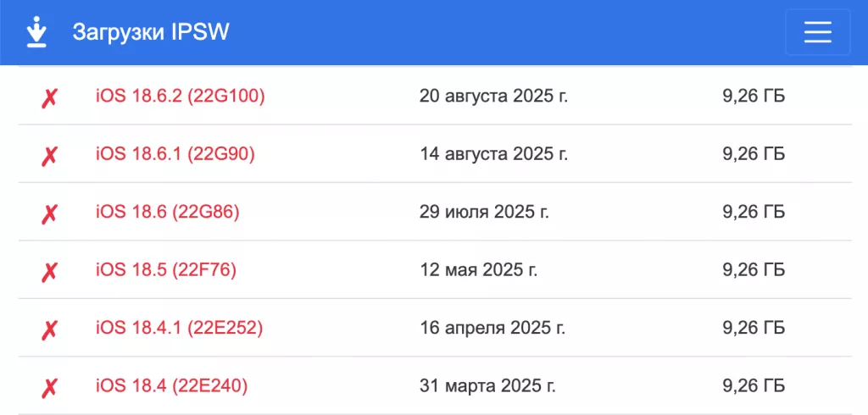The height and width of the screenshot is (415, 868).
Task: Click red X icon beside iOS 18.6.1
Action: point(50,155)
